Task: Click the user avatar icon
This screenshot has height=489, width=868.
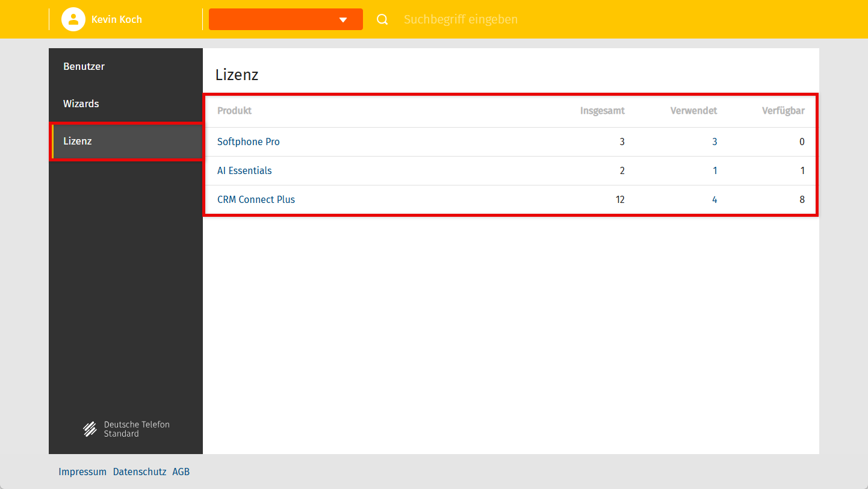Action: click(x=73, y=19)
